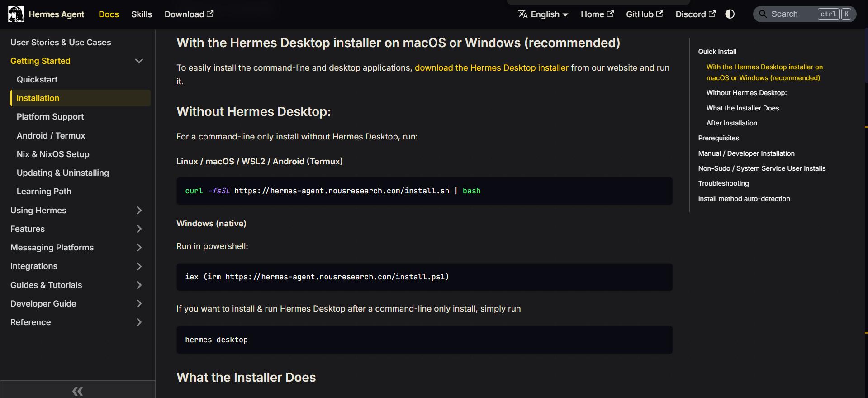Viewport: 868px width, 398px height.
Task: Open Home external link
Action: pos(597,14)
